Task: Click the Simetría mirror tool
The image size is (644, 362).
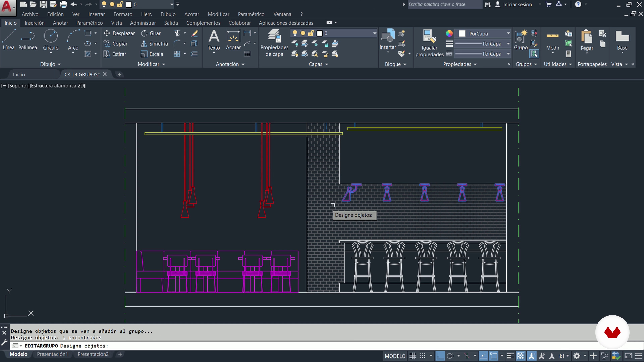Action: 154,44
